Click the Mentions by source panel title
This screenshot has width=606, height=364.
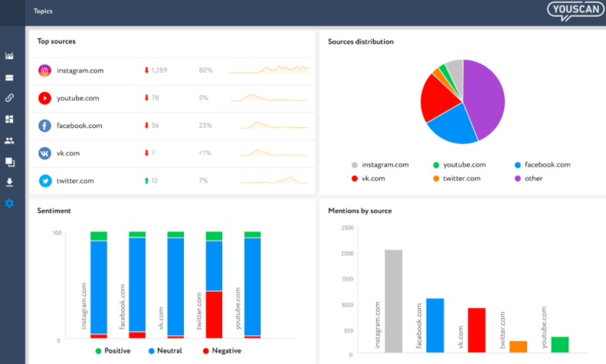[360, 211]
